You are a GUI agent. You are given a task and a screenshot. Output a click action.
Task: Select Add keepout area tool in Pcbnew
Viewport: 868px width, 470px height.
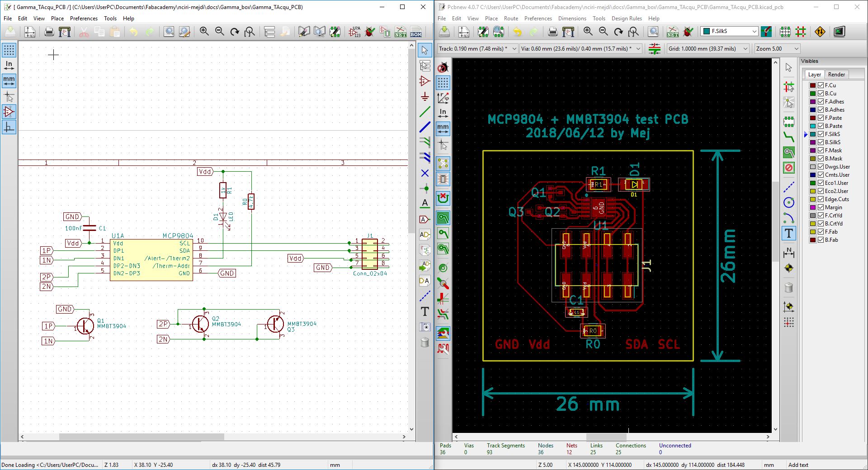[x=788, y=168]
